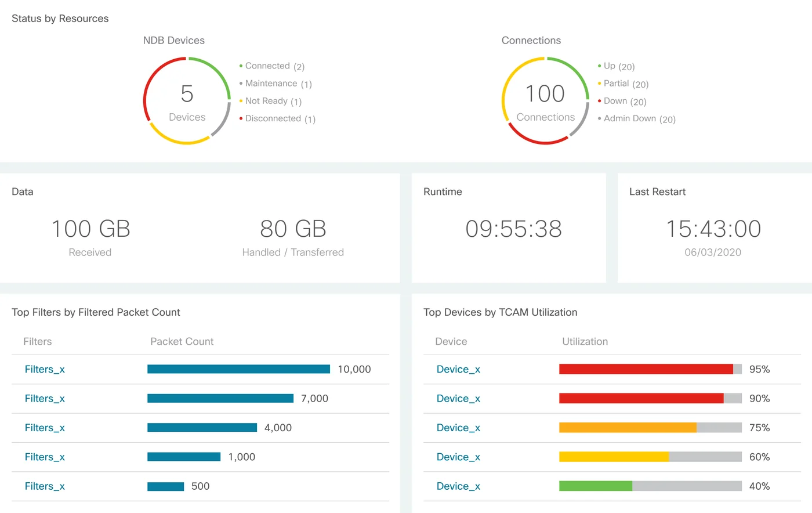Image resolution: width=812 pixels, height=513 pixels.
Task: Click the "Not Ready (1)" legend entry
Action: click(270, 101)
